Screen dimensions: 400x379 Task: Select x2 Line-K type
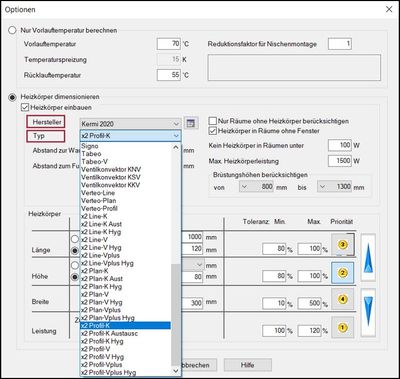click(x=125, y=216)
